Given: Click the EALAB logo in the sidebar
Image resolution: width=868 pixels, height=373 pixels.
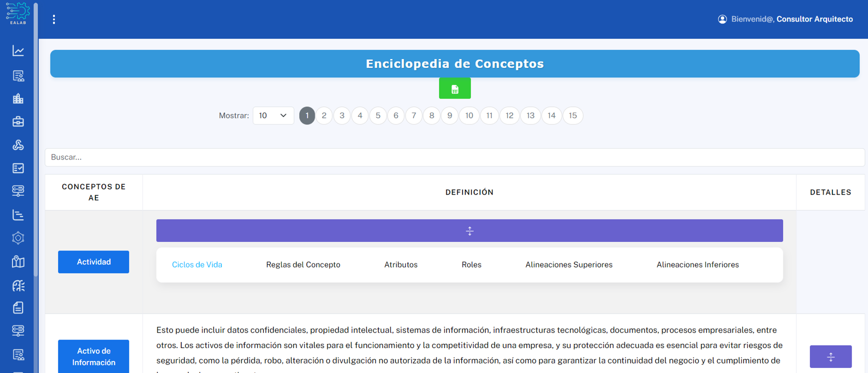Looking at the screenshot, I should tap(18, 13).
